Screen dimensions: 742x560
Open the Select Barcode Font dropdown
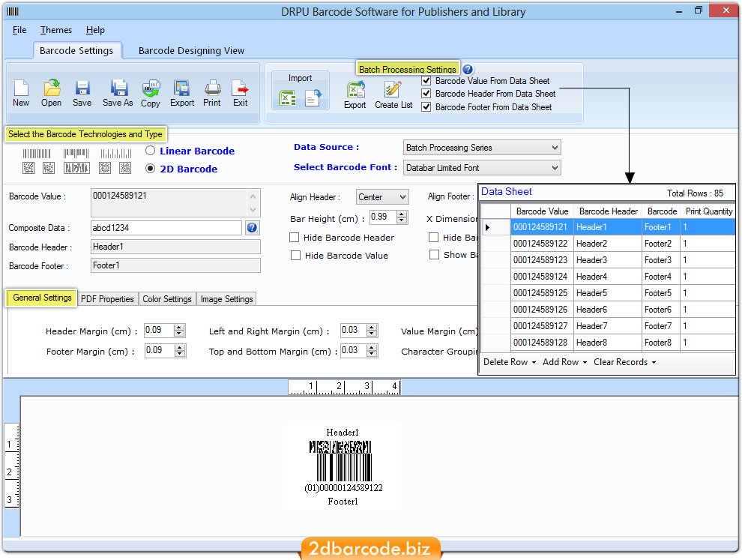(482, 168)
